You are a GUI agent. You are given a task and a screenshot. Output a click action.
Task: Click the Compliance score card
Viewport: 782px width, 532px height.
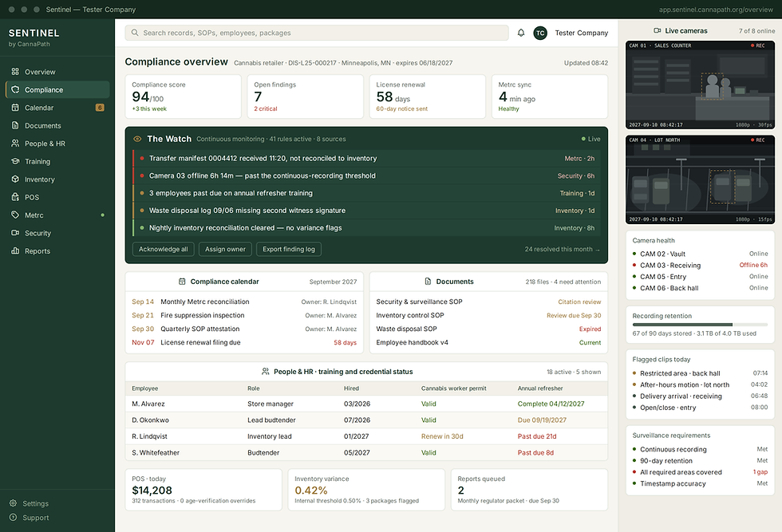(x=183, y=97)
